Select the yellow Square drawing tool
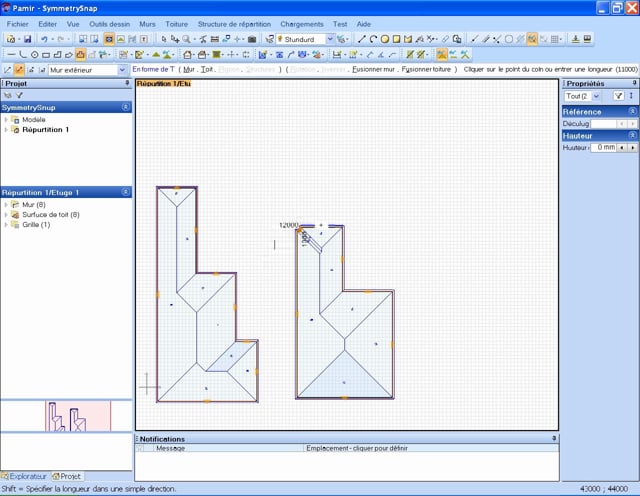Screen dimensions: 640x496 [x=396, y=39]
